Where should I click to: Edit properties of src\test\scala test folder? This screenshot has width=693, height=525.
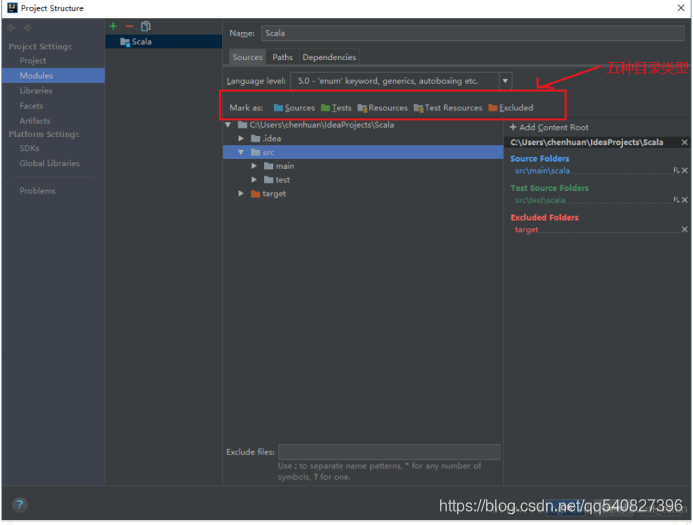pyautogui.click(x=676, y=200)
